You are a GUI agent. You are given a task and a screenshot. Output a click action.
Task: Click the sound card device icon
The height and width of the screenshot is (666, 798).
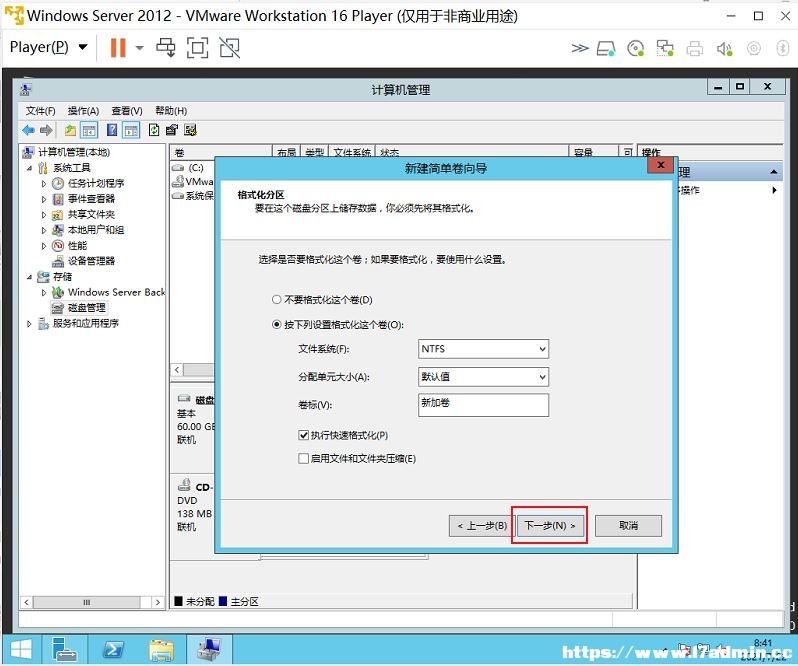pos(724,48)
